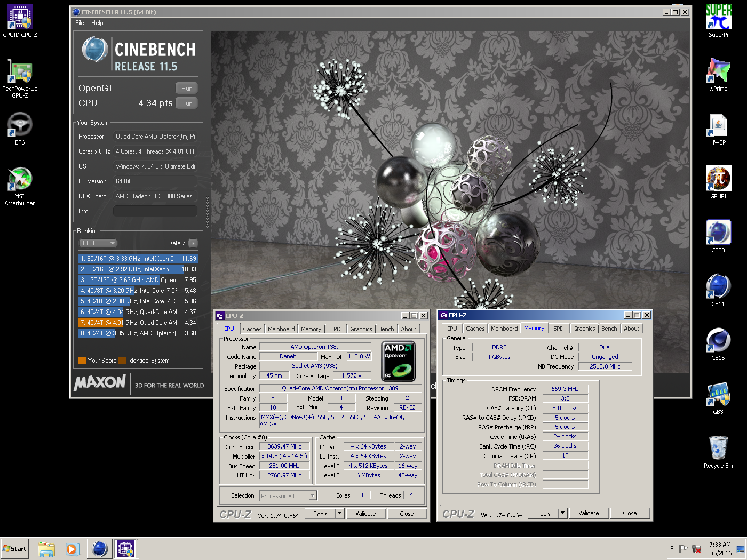Launch MSI Afterburner from the desktop
Viewport: 747px width, 560px height.
pos(20,186)
